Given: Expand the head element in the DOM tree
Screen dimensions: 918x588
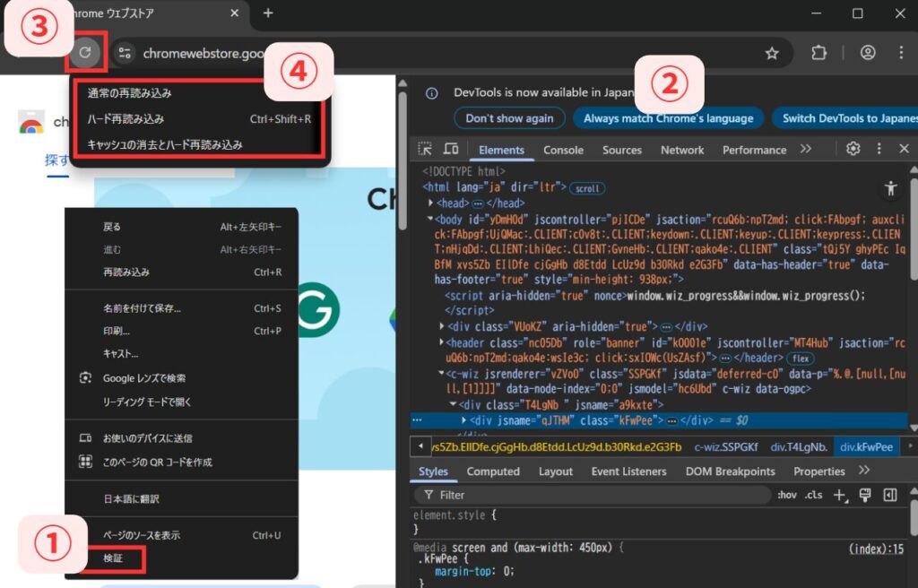Looking at the screenshot, I should coord(443,203).
